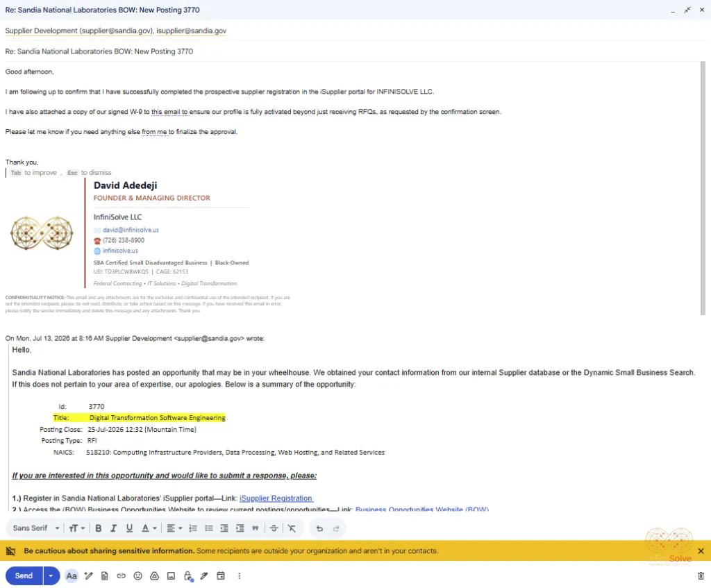Decrease the indent level
711x588 pixels.
pos(224,528)
